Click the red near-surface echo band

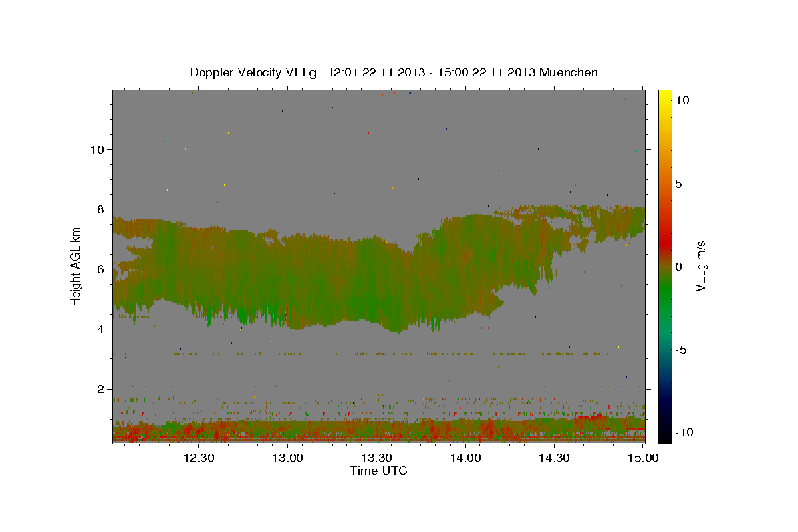378,431
